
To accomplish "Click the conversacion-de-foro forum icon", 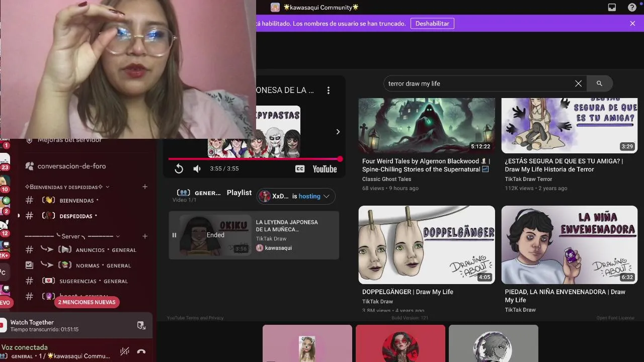I will point(29,166).
